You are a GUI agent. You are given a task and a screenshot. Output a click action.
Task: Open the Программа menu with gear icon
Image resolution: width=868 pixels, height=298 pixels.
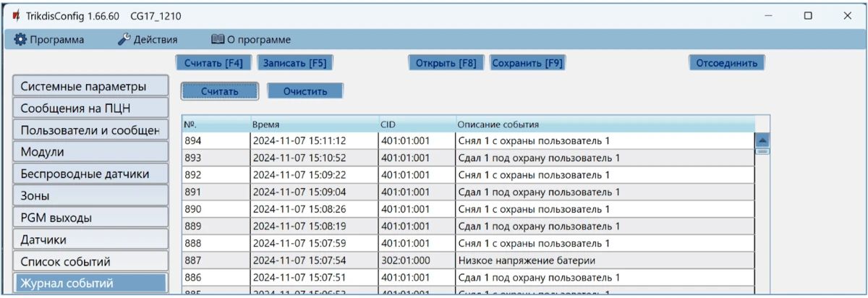49,40
